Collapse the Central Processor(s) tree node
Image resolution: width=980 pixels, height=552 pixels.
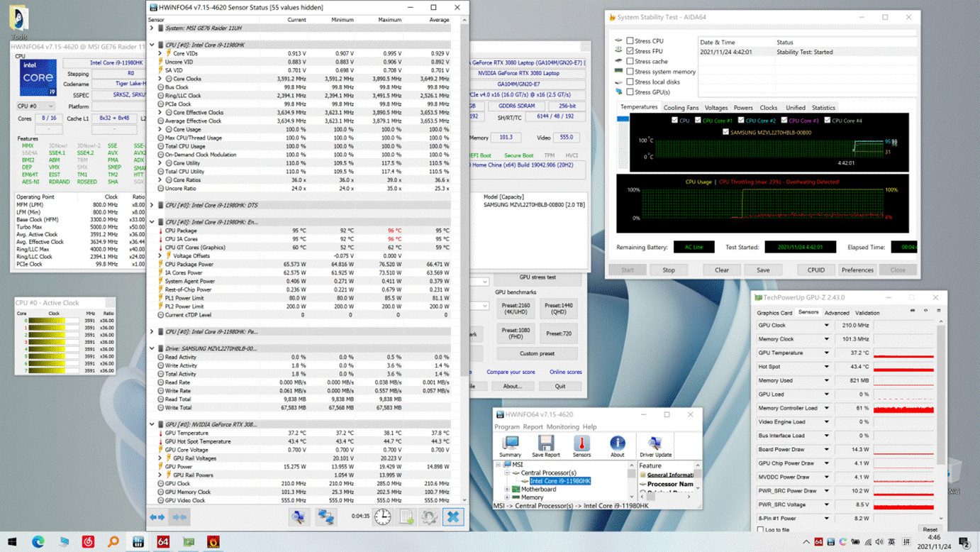click(x=507, y=473)
